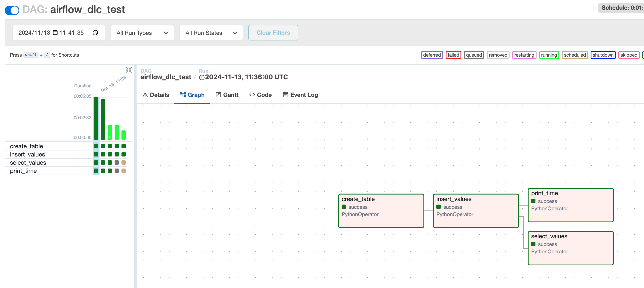Viewport: 644px width, 288px height.
Task: Select the tallest dark green duration bar
Action: click(x=96, y=118)
